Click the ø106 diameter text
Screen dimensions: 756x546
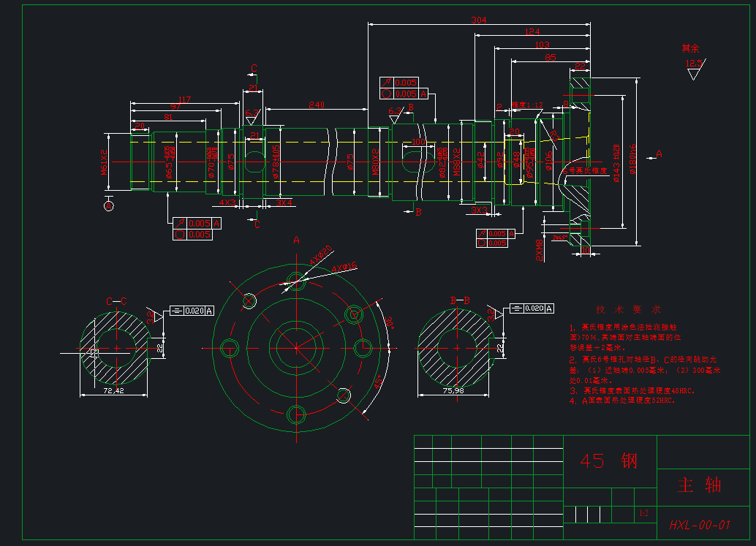pos(548,162)
